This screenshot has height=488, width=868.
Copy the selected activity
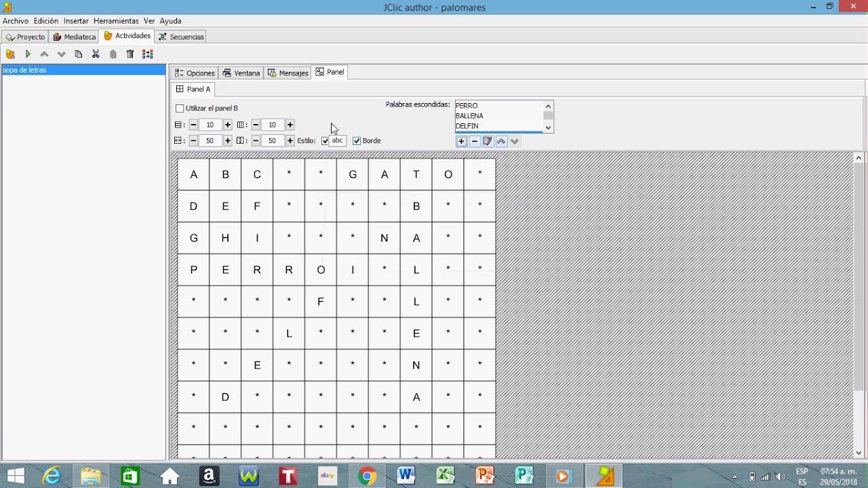(79, 54)
